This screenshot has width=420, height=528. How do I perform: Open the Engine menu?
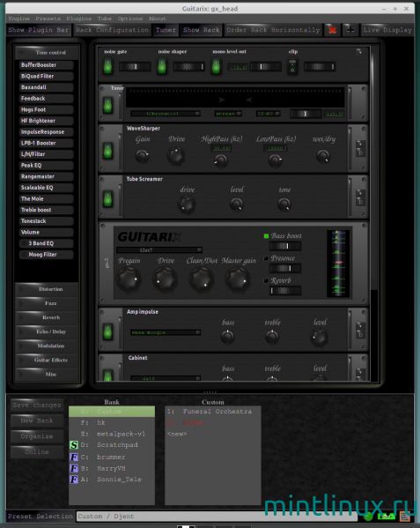(18, 19)
